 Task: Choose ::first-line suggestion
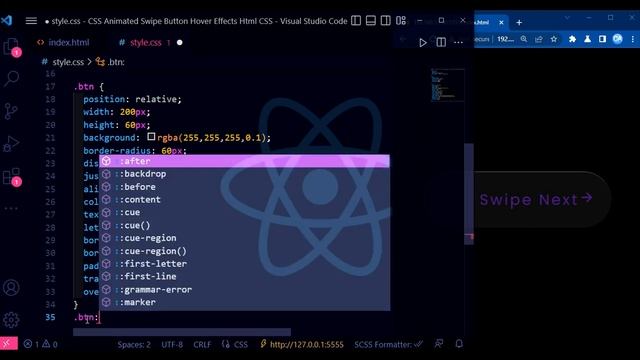[x=244, y=277]
